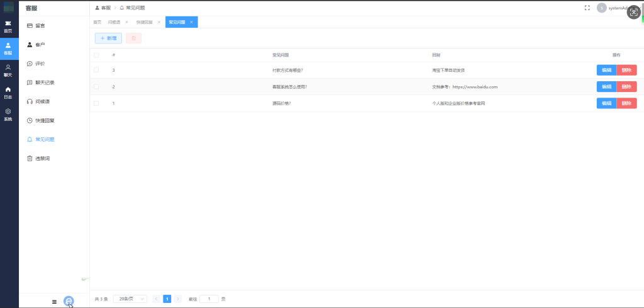Click the dark round icon at top right corner

(634, 13)
